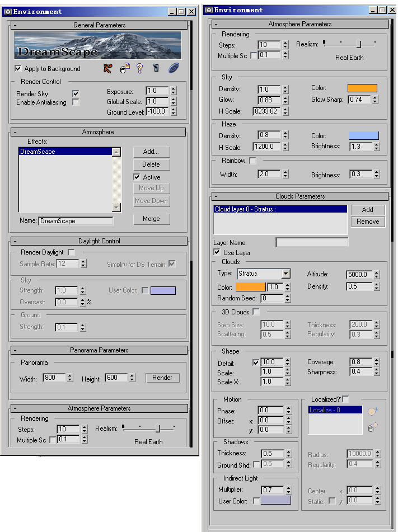The width and height of the screenshot is (398, 532).
Task: Click the Coverage spinner arrows
Action: pos(376,362)
